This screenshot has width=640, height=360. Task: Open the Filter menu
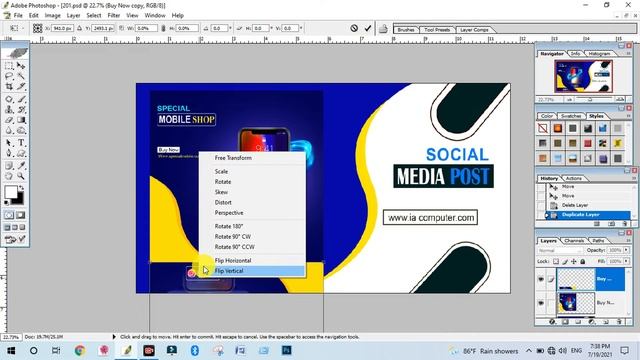113,15
